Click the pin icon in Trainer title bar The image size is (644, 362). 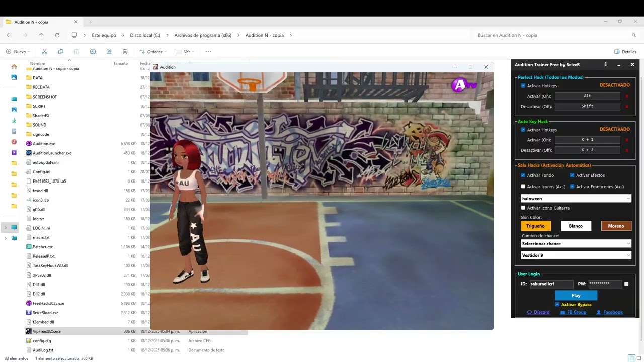tap(605, 65)
